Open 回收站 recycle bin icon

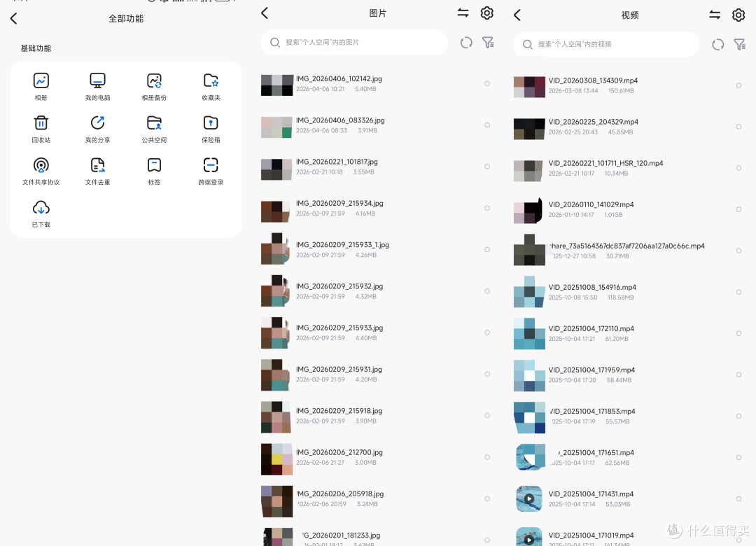[x=41, y=123]
